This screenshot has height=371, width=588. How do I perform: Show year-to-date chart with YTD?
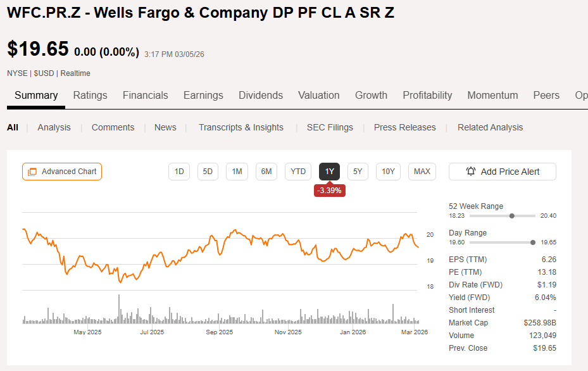tap(298, 172)
